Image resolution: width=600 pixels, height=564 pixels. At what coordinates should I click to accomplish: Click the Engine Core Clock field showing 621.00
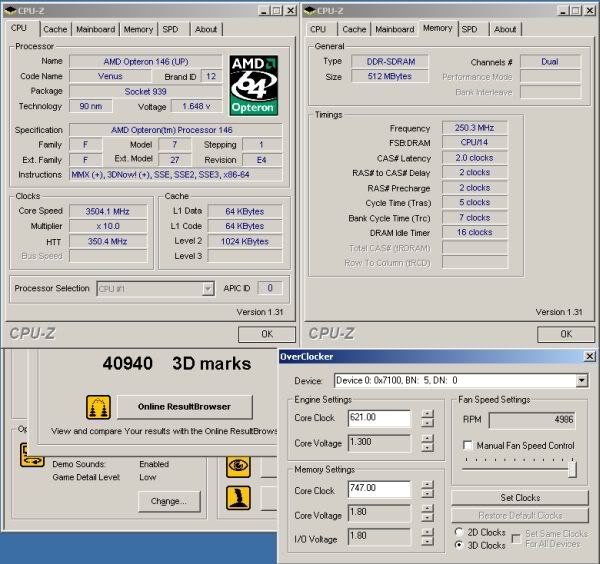point(379,417)
